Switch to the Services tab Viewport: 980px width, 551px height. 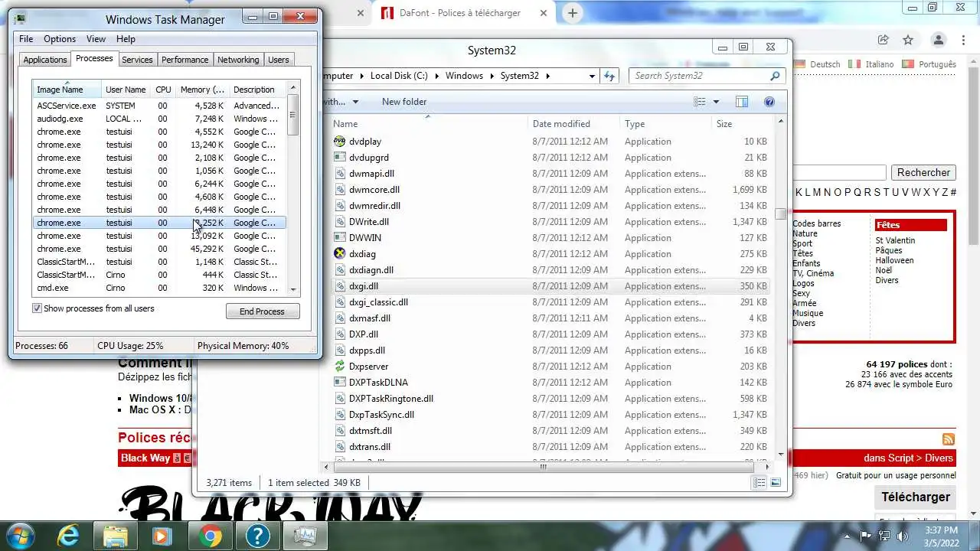pos(137,60)
